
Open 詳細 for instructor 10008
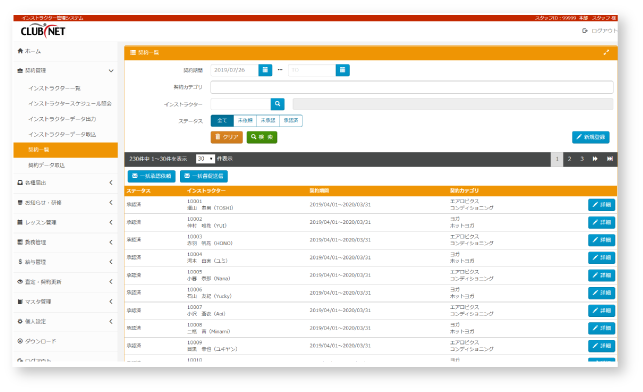(x=601, y=328)
